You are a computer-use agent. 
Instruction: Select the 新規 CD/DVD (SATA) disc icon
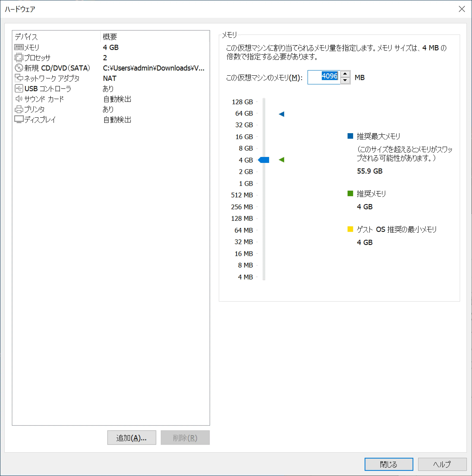coord(19,68)
